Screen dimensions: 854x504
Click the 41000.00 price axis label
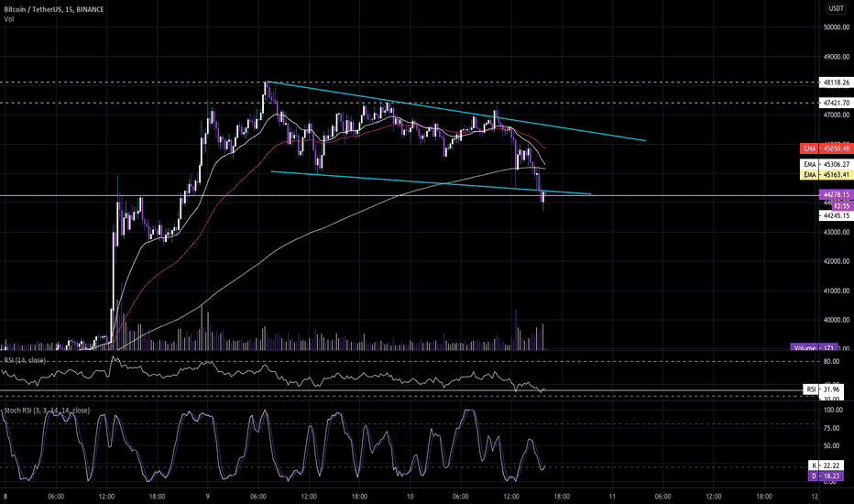[837, 291]
